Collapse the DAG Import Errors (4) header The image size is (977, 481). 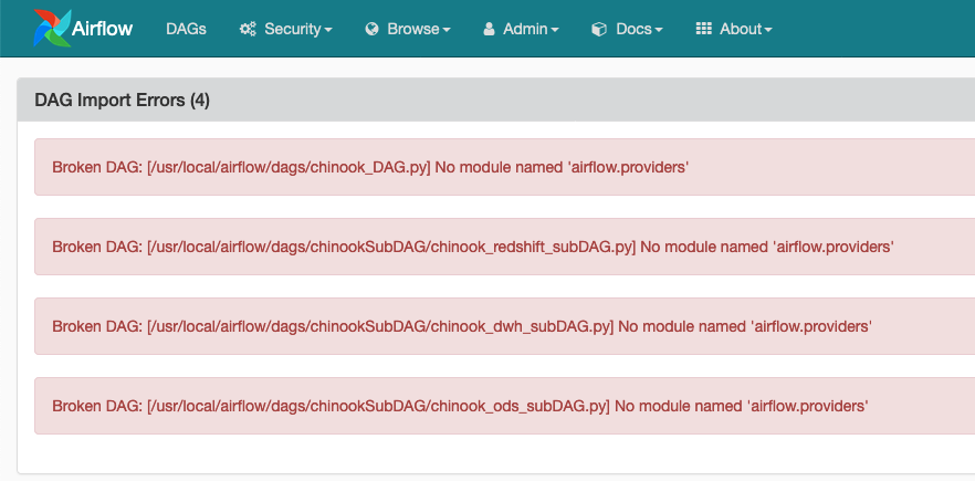[x=122, y=100]
